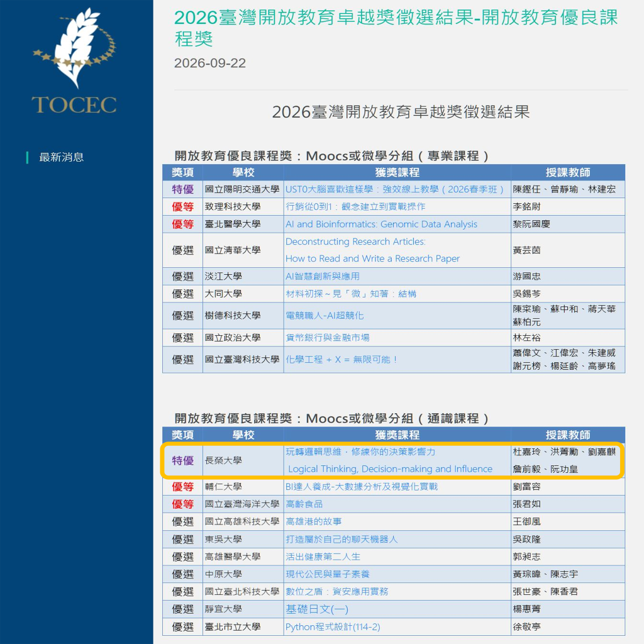The height and width of the screenshot is (644, 644).
Task: Open 基礎日文(一) course link
Action: [317, 609]
